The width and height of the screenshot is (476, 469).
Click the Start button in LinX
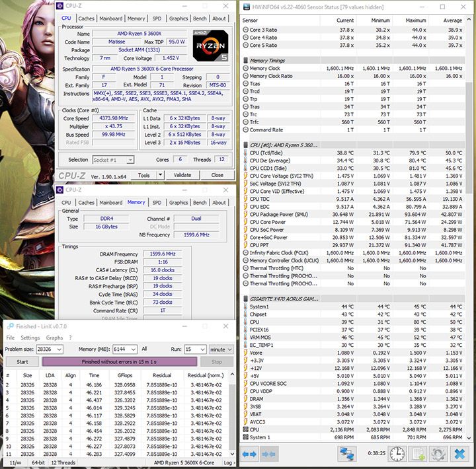[22, 362]
